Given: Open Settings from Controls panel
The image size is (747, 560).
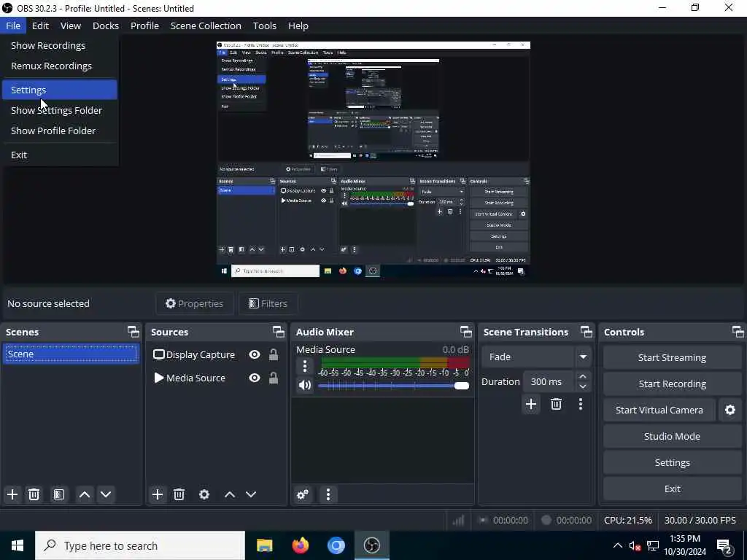Looking at the screenshot, I should click(672, 462).
